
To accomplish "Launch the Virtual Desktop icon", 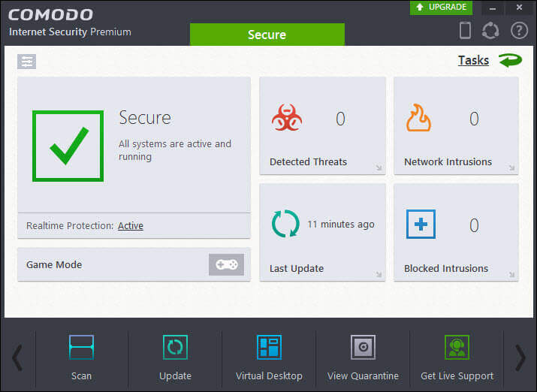I will tap(269, 347).
